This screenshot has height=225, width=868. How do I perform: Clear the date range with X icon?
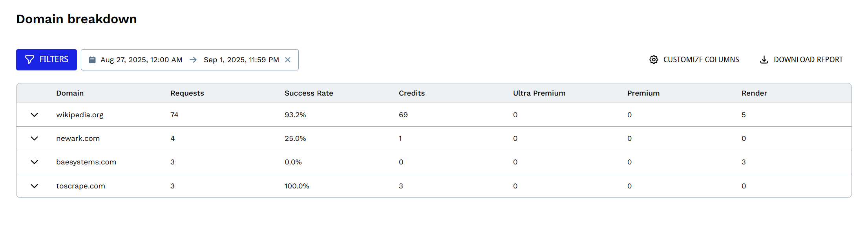pos(288,60)
